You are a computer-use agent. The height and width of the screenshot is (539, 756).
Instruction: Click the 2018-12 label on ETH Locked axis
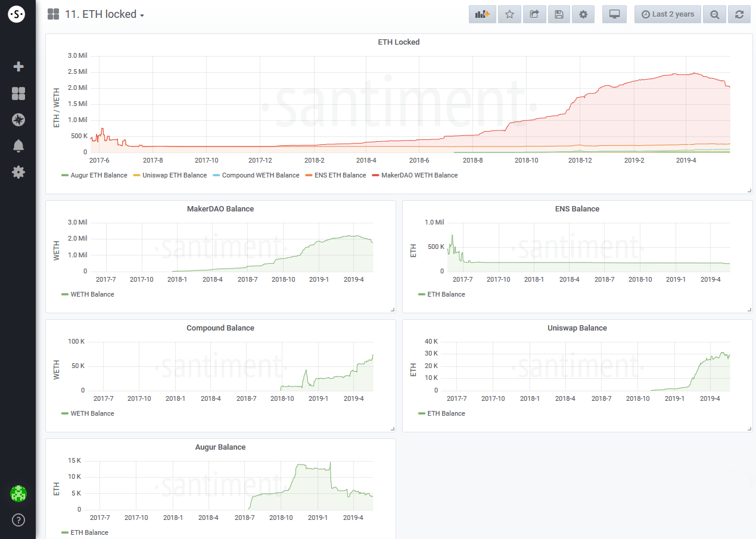pyautogui.click(x=580, y=160)
